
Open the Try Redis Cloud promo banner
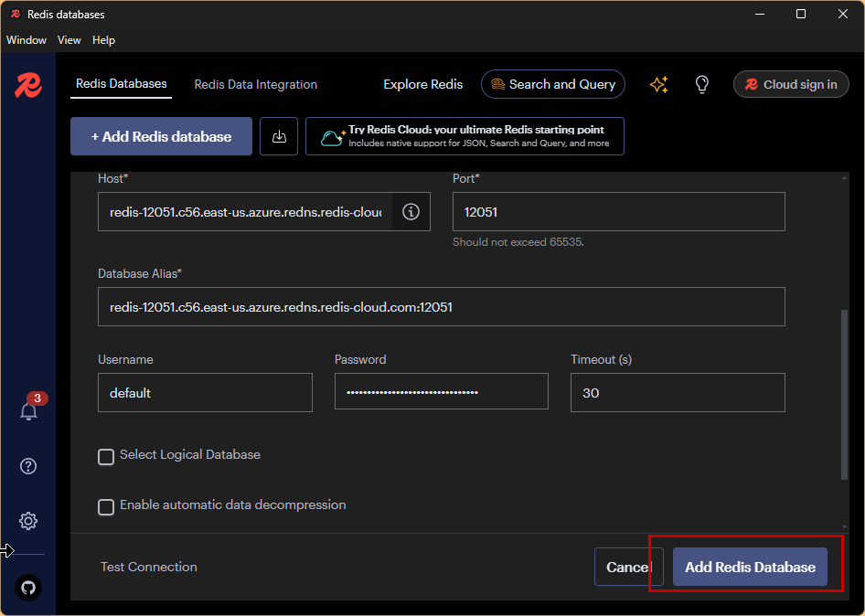tap(465, 136)
